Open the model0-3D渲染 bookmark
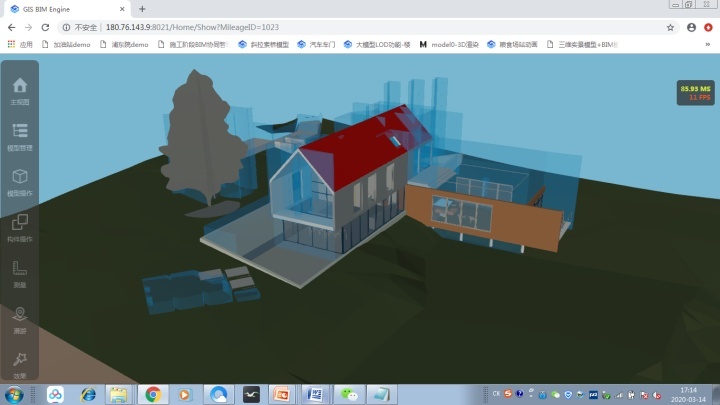The width and height of the screenshot is (720, 405). pyautogui.click(x=449, y=45)
